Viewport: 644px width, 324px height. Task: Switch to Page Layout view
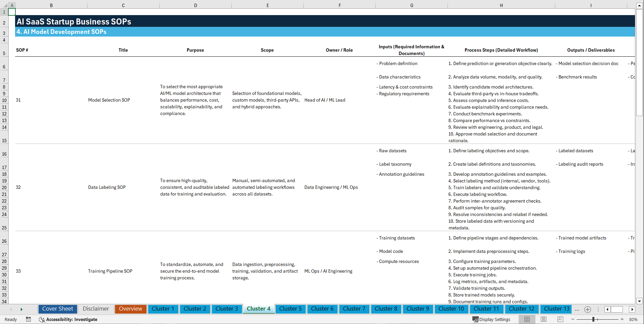click(543, 319)
